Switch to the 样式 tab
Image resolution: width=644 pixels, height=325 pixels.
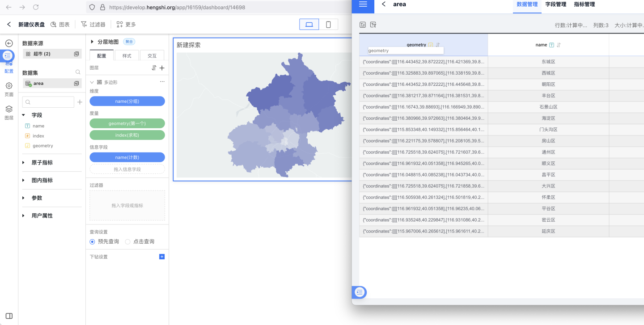127,56
